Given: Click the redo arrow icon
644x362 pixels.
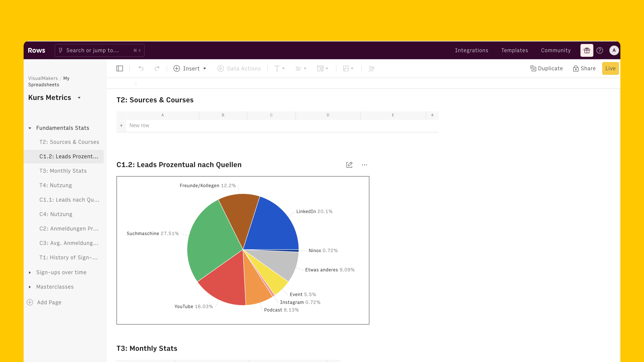Looking at the screenshot, I should (x=157, y=68).
